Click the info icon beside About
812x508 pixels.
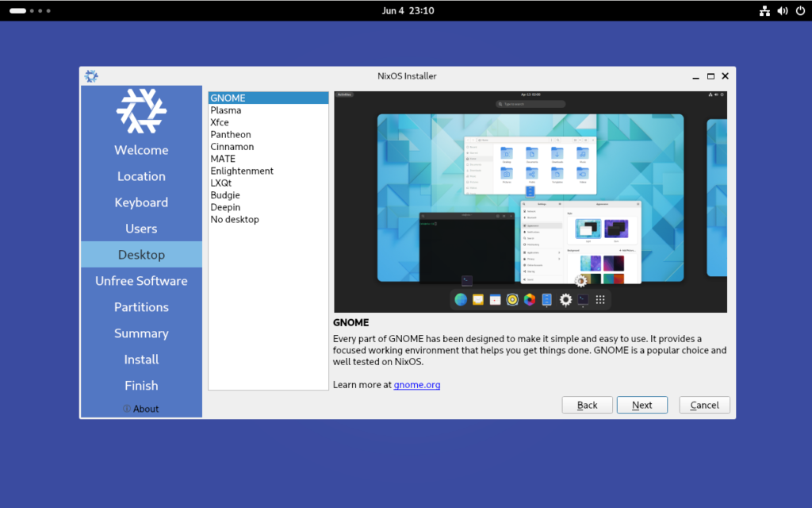coord(127,408)
